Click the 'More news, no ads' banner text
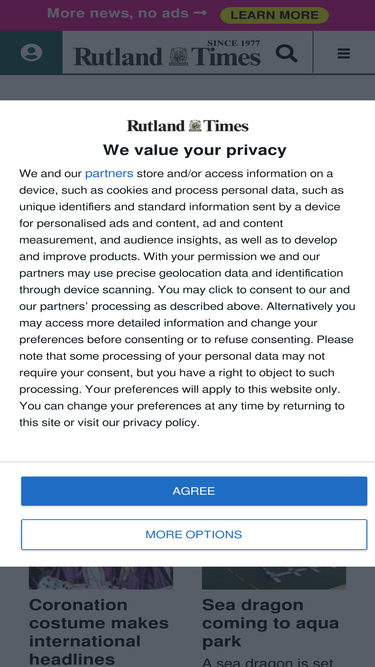 coord(118,13)
